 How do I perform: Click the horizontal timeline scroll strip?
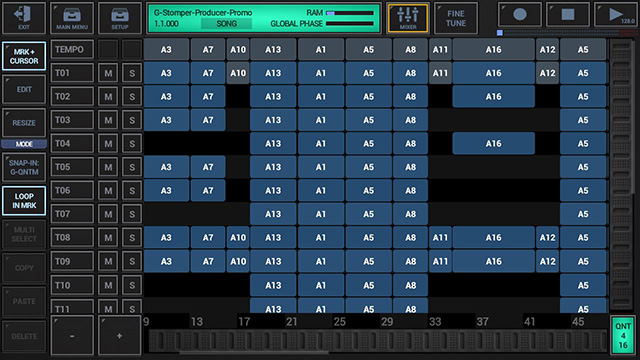coord(378,340)
